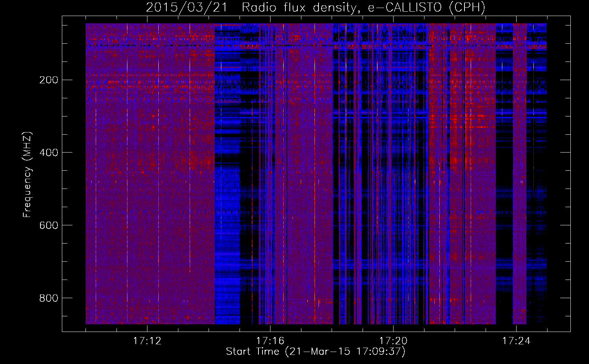Click the 600 frequency tick label
Screen dimensions: 589x364
(x=48, y=225)
